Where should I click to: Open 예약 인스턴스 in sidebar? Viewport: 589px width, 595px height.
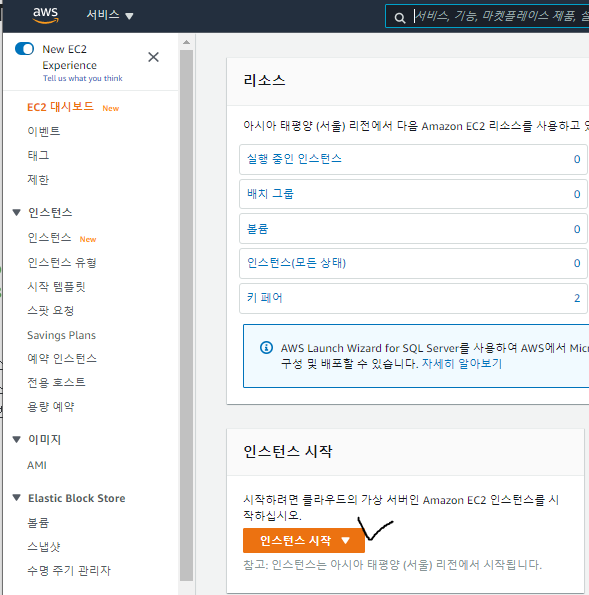pos(62,359)
